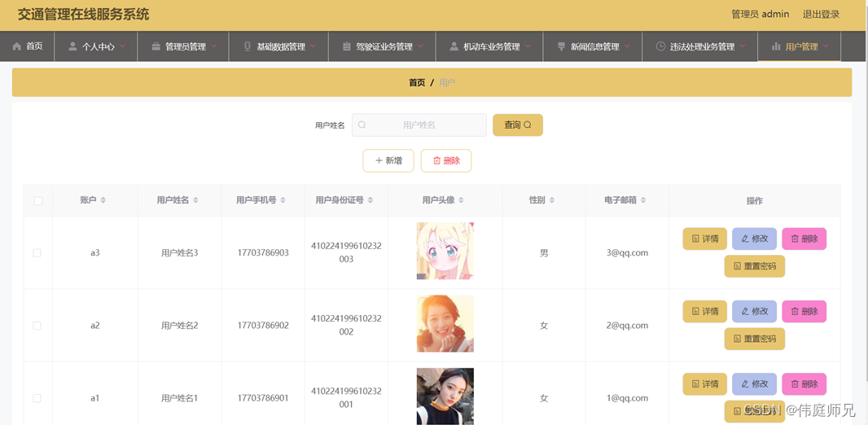Click the briefcase icon next to 管理员管理
The width and height of the screenshot is (868, 425).
tap(156, 46)
